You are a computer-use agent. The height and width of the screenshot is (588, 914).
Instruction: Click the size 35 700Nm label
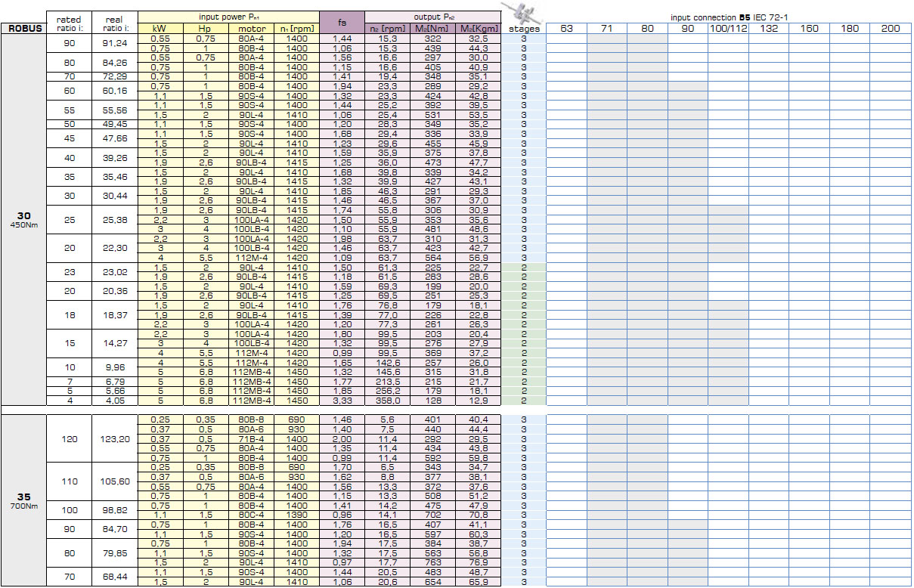click(23, 500)
